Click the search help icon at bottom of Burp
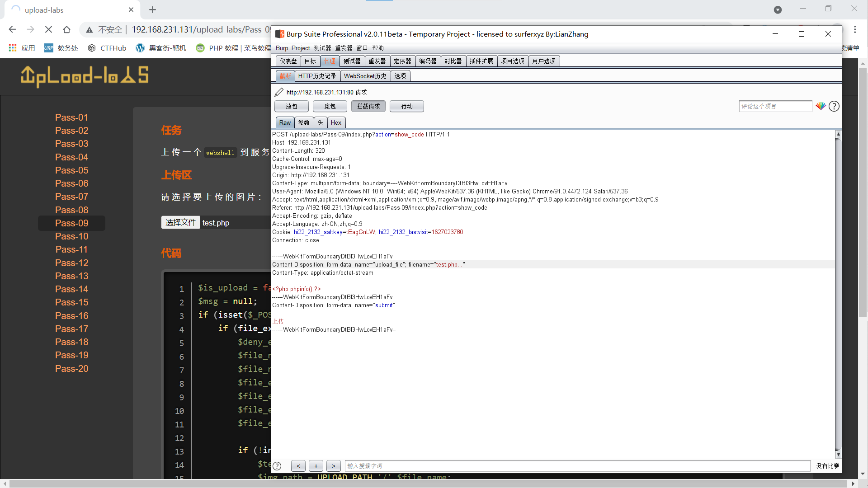 point(277,466)
